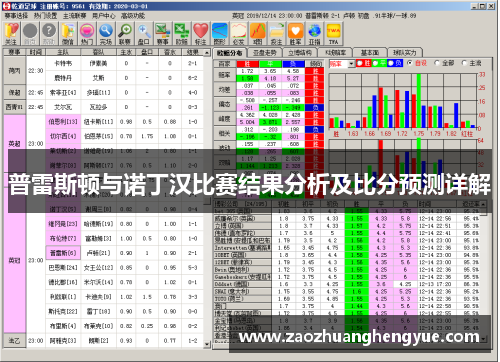
Task: Open the 热门设置 menu
Action: 45,16
